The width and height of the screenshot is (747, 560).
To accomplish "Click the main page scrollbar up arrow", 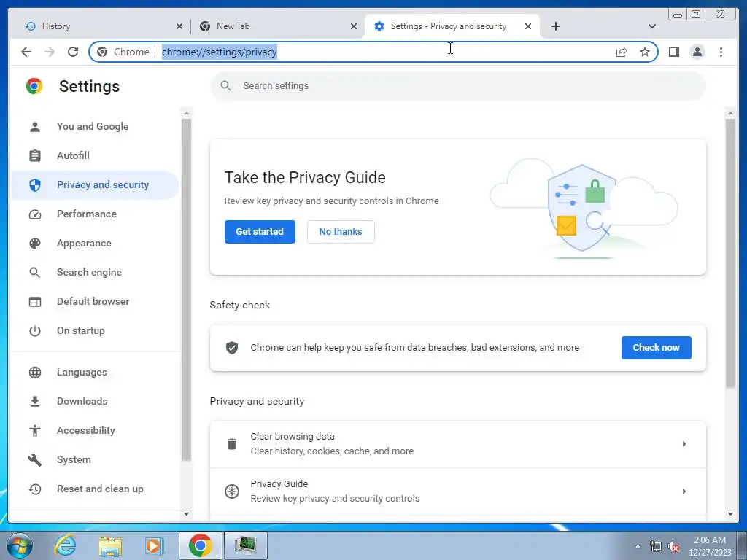I will point(730,113).
